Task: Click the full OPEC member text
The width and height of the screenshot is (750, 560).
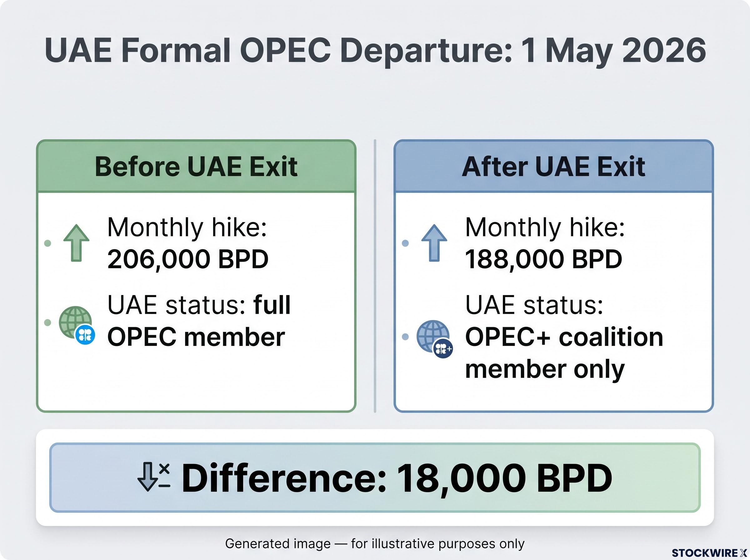Action: pos(199,321)
